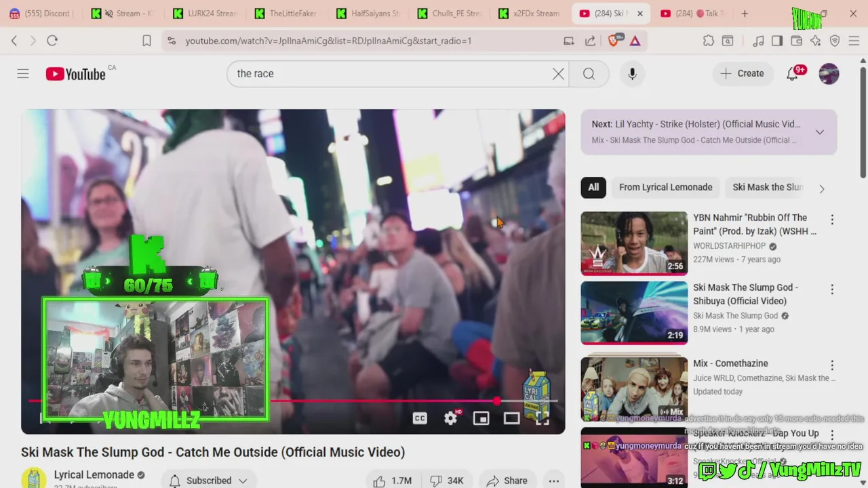
Task: Open the Brave playlist music note
Action: coord(758,41)
